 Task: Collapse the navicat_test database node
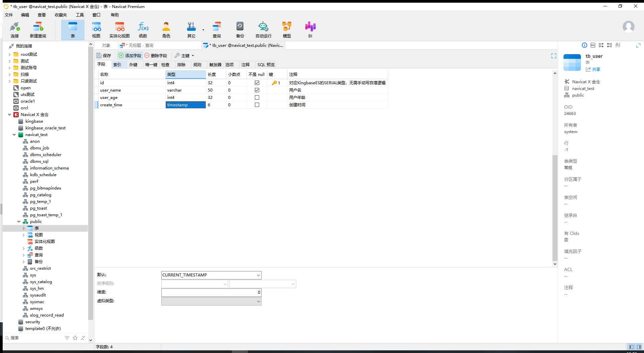[14, 135]
